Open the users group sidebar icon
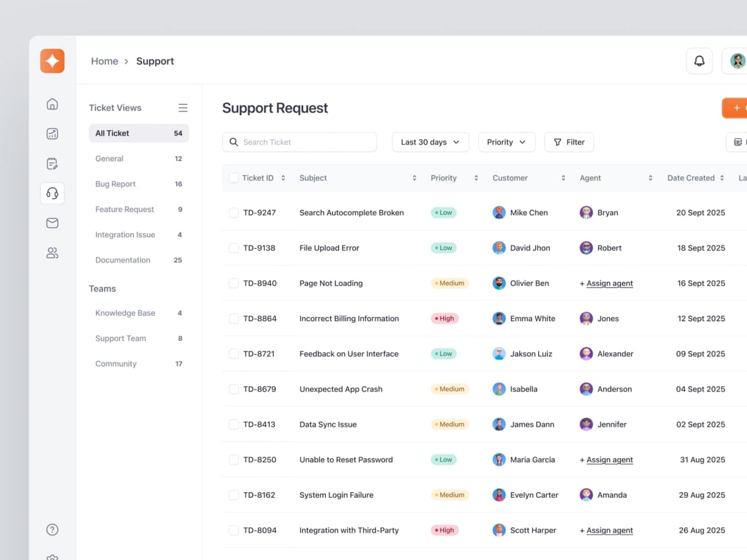The width and height of the screenshot is (747, 560). tap(52, 253)
